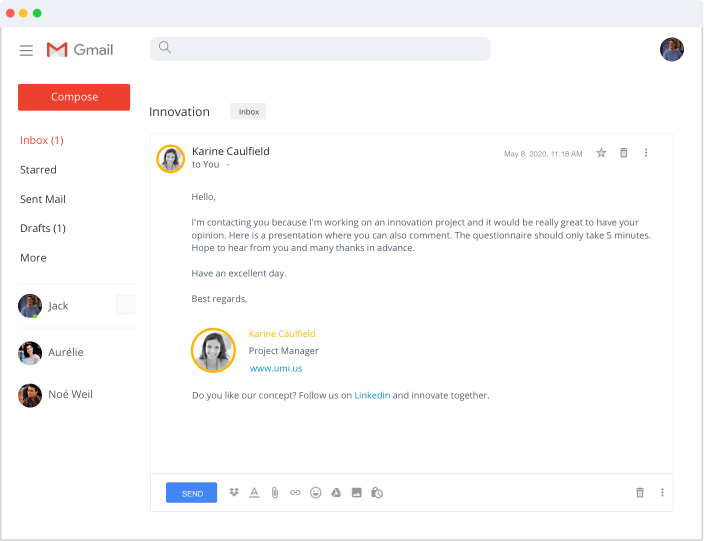
Task: Attach a file with paperclip
Action: coord(275,493)
